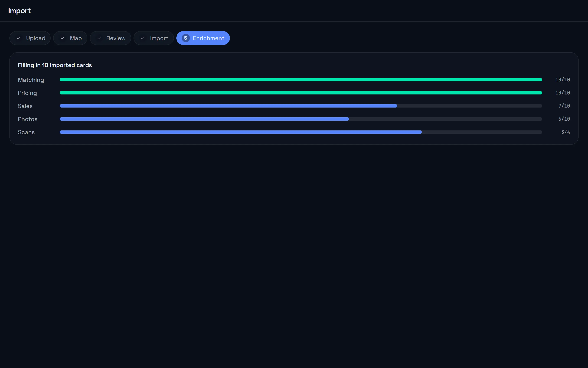Click the Matching progress bar

pos(301,80)
